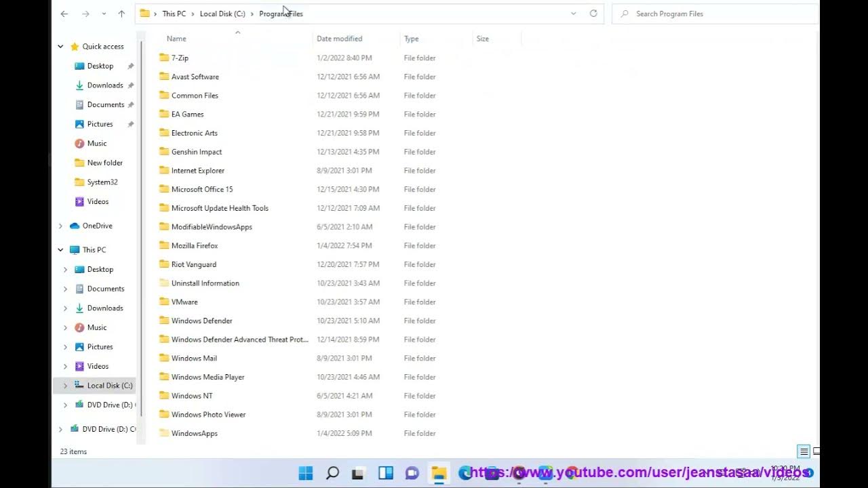Select OneDrive in navigation pane
Screen dimensions: 868x488
(97, 226)
